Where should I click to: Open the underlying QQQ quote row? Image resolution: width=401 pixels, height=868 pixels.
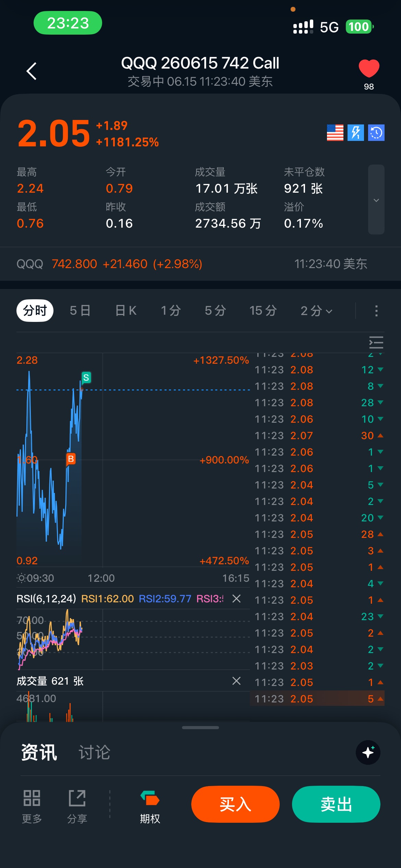(200, 264)
